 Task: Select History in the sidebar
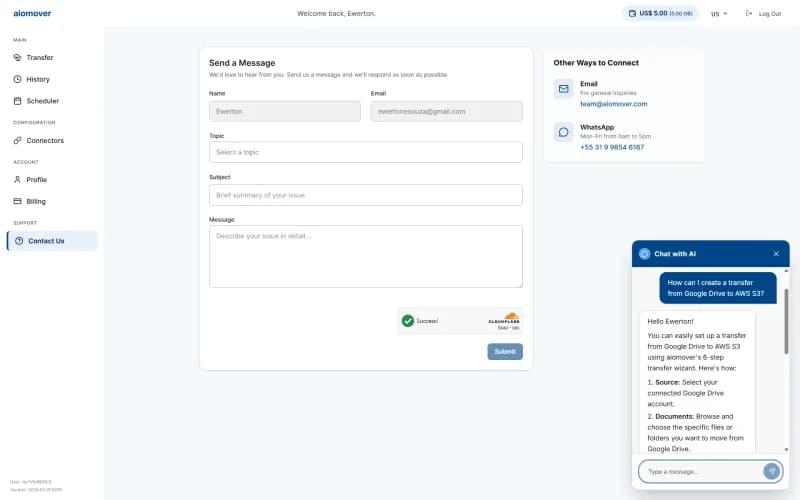[52, 79]
